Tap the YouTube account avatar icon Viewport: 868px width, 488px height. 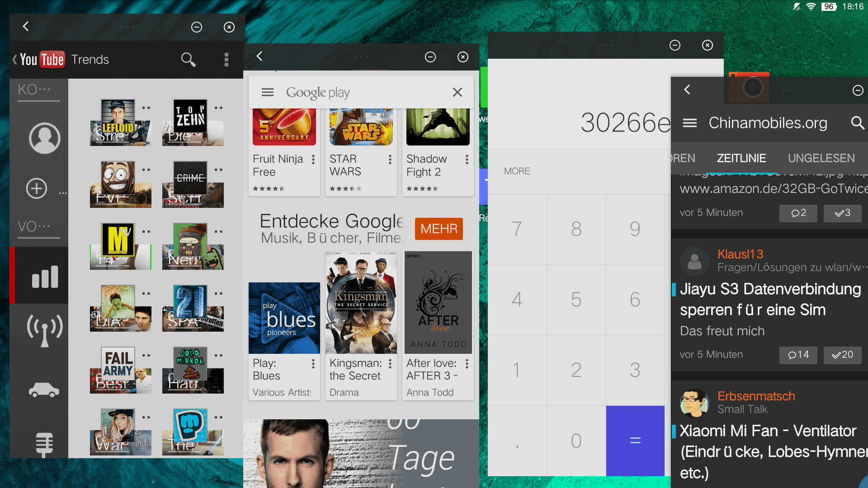pyautogui.click(x=44, y=138)
